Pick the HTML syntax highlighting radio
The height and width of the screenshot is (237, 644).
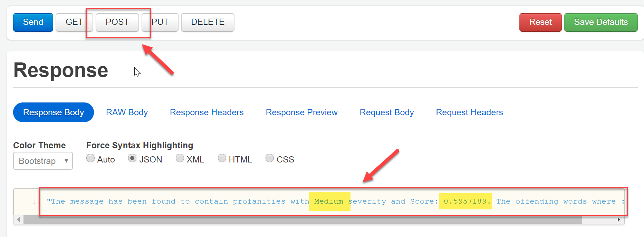pos(222,158)
